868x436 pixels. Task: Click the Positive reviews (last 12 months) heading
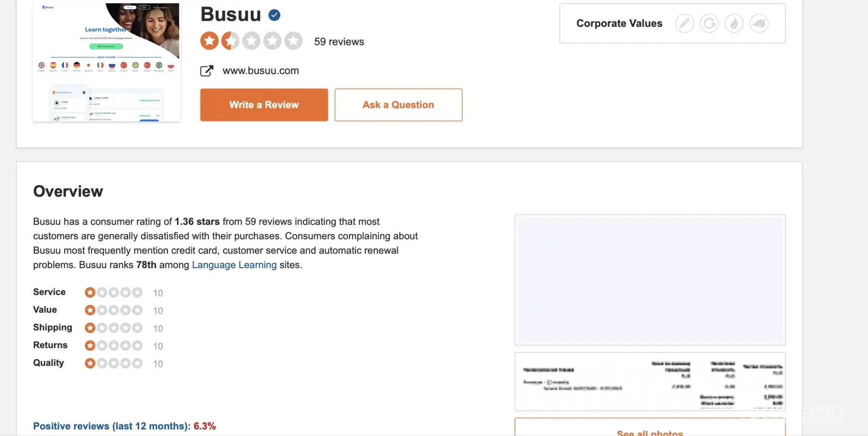111,426
